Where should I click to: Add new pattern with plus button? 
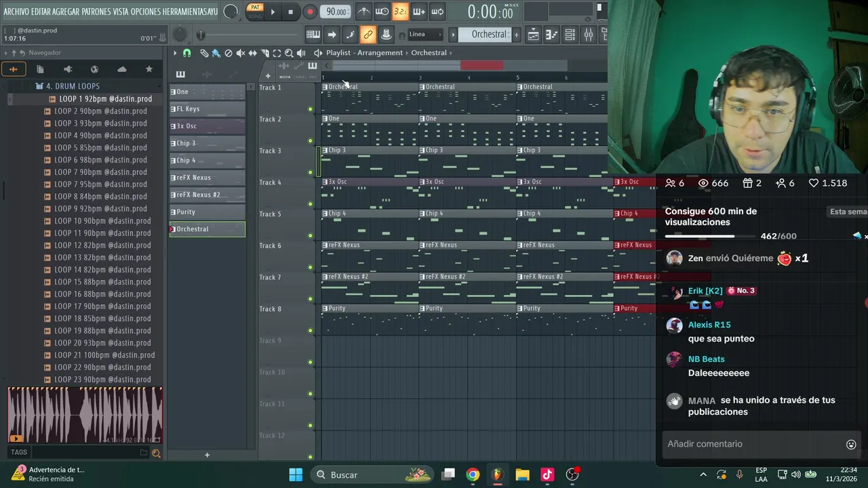click(516, 35)
